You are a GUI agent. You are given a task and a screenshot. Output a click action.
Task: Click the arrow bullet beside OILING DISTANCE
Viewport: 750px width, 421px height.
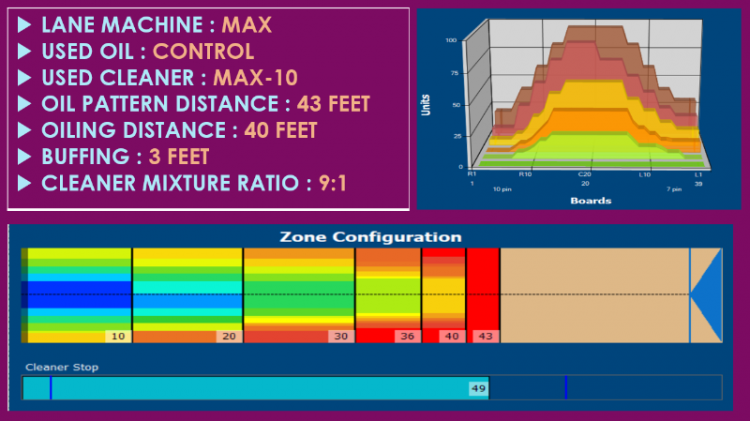24,130
